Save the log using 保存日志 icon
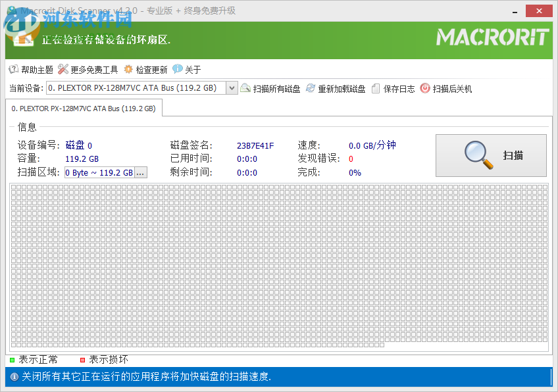This screenshot has width=558, height=392. [374, 87]
